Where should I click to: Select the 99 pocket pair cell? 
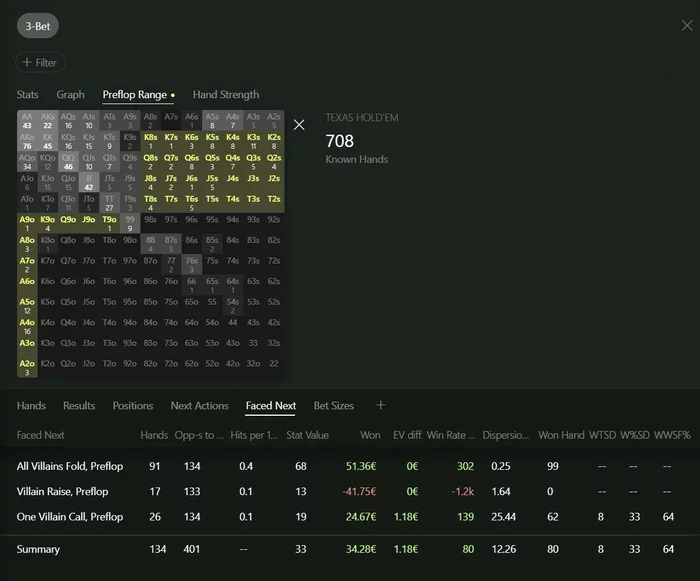coord(130,223)
